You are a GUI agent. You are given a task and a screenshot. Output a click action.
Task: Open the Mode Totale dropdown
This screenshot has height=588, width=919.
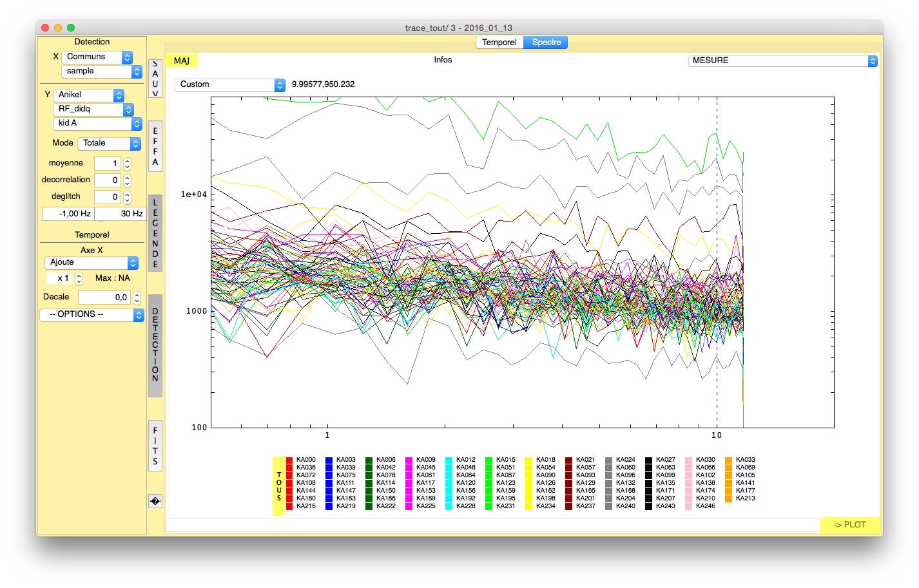click(109, 144)
